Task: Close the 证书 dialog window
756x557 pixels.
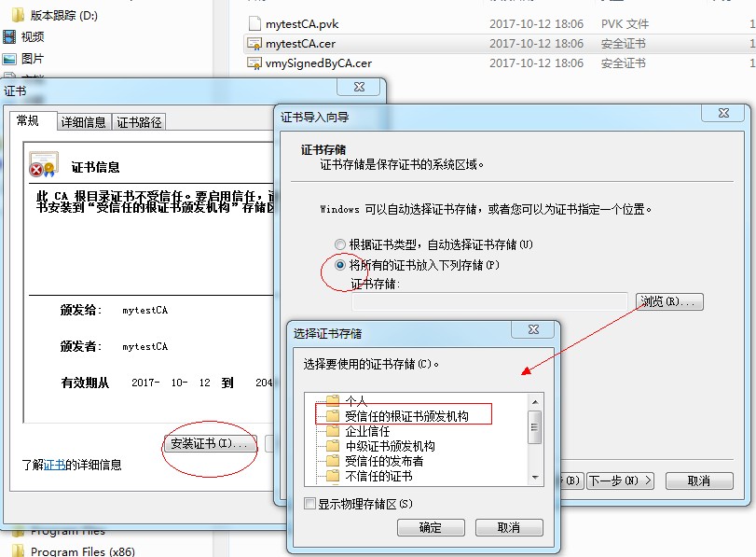Action: pyautogui.click(x=359, y=87)
